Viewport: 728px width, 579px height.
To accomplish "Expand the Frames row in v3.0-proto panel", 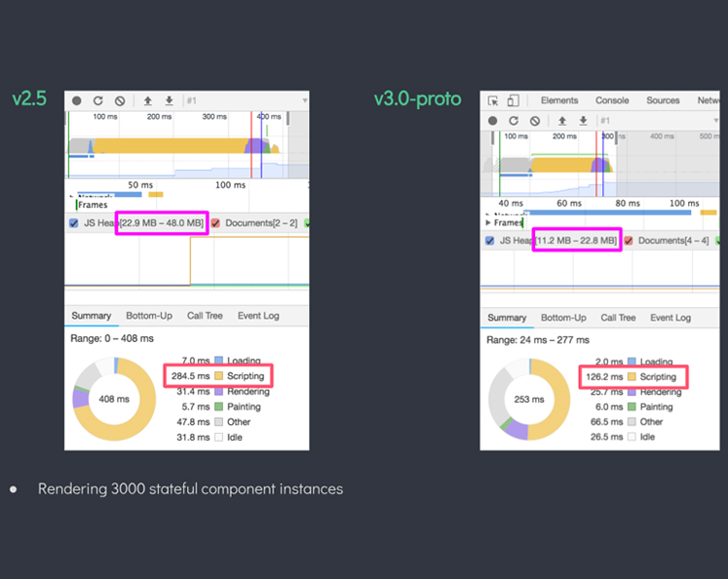I will (488, 223).
